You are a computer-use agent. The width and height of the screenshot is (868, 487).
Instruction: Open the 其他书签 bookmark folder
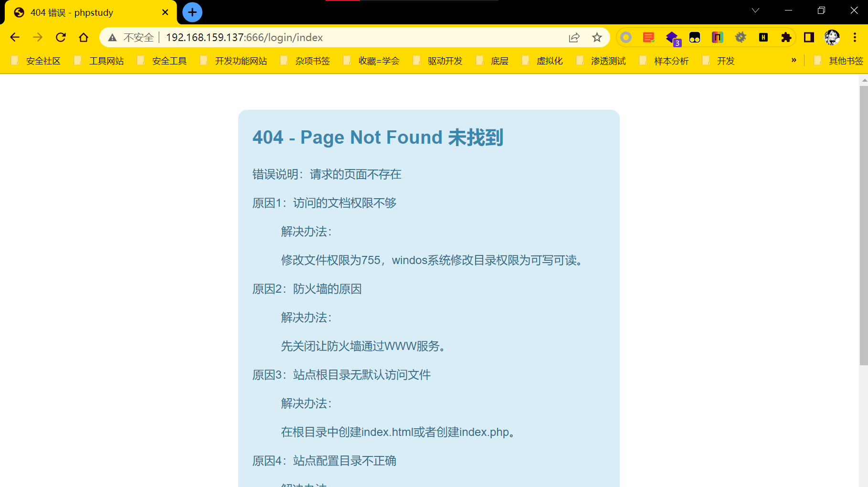coord(839,61)
